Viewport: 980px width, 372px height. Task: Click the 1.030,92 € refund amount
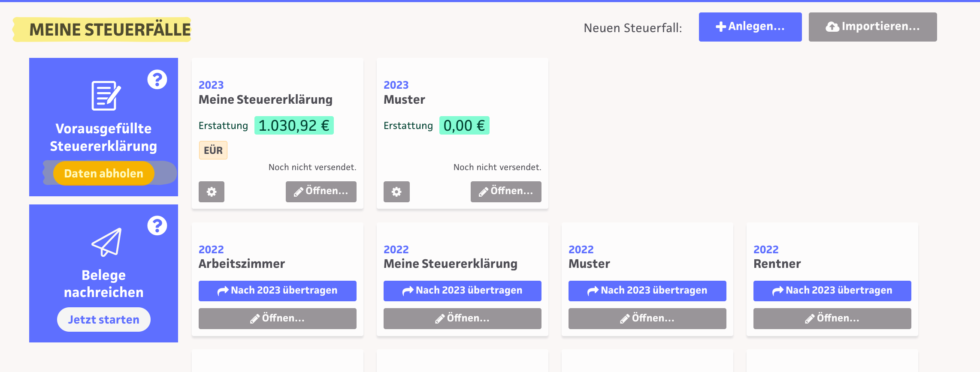pyautogui.click(x=294, y=126)
